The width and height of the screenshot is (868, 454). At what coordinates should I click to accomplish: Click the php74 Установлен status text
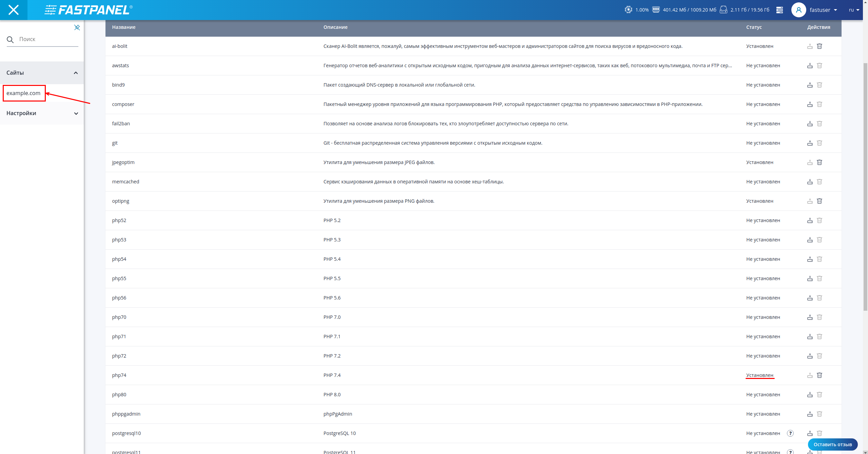759,375
